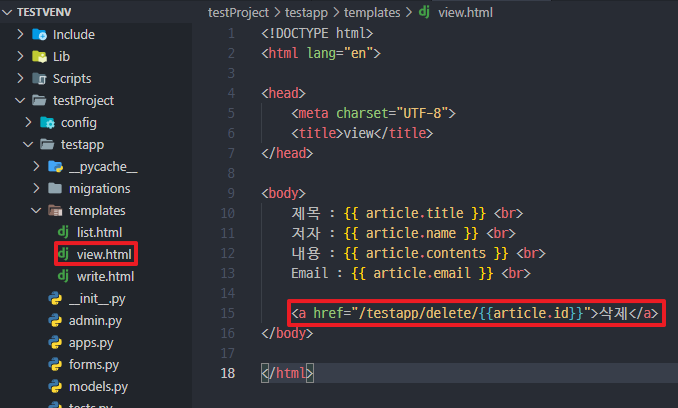The image size is (678, 408).
Task: Click the Python icon beside __init__.py
Action: 55,298
